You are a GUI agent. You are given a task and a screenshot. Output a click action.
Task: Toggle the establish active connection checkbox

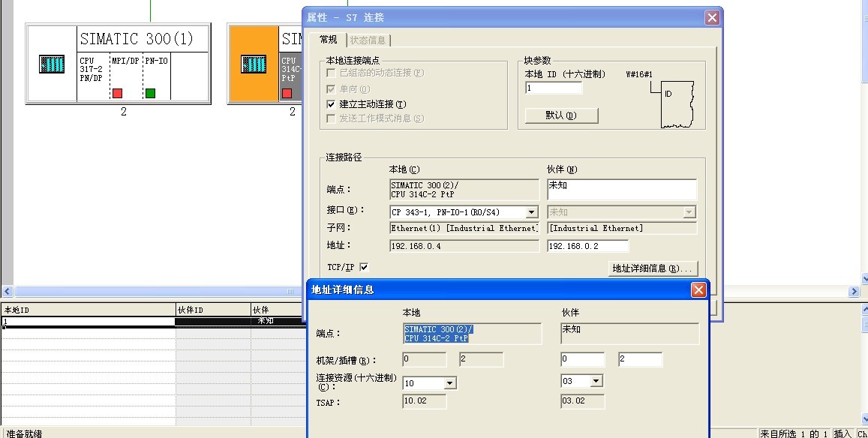click(331, 104)
